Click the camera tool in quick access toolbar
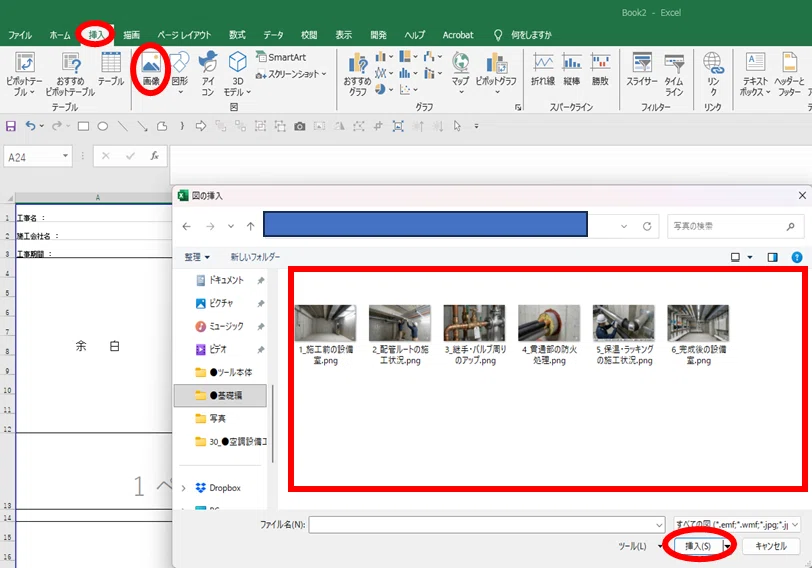Viewport: 812px width, 568px height. [299, 126]
